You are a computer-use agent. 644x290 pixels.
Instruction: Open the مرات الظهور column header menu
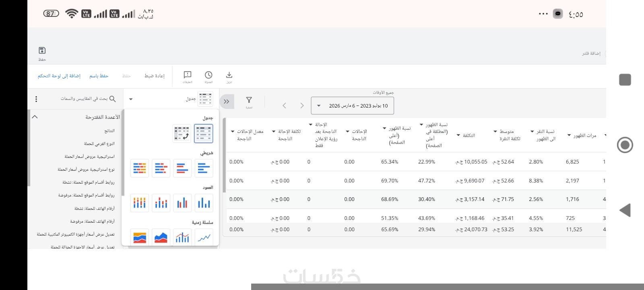569,135
